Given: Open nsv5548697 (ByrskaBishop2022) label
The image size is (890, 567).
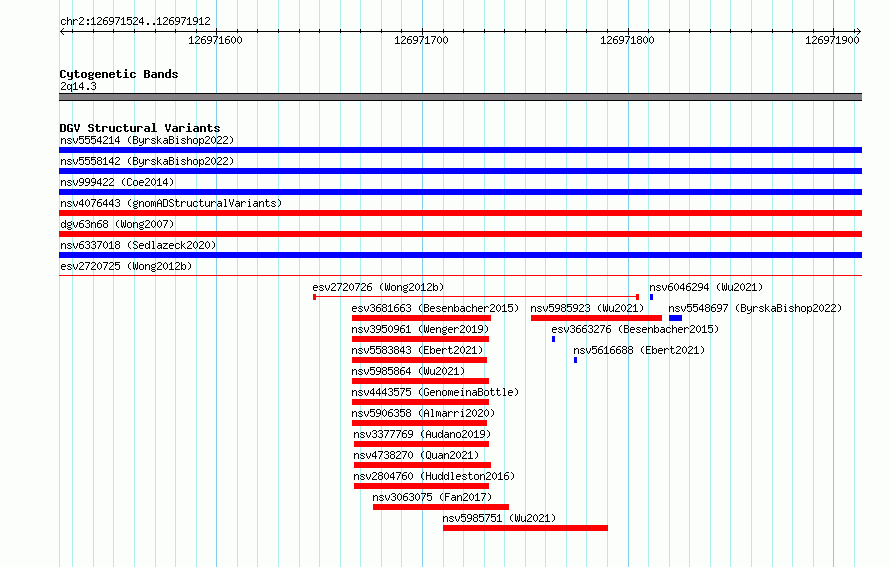Looking at the screenshot, I should 755,308.
